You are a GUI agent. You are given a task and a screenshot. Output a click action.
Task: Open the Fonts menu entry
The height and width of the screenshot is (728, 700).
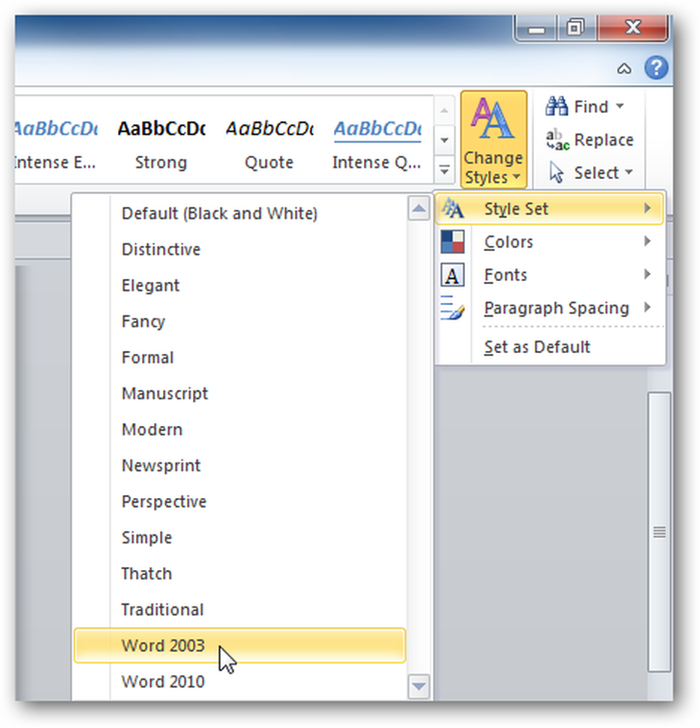550,275
